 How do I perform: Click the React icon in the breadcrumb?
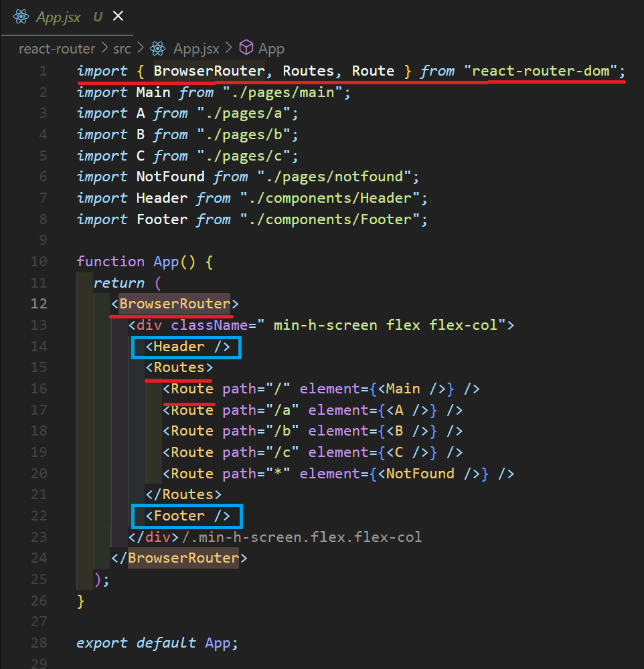[157, 49]
